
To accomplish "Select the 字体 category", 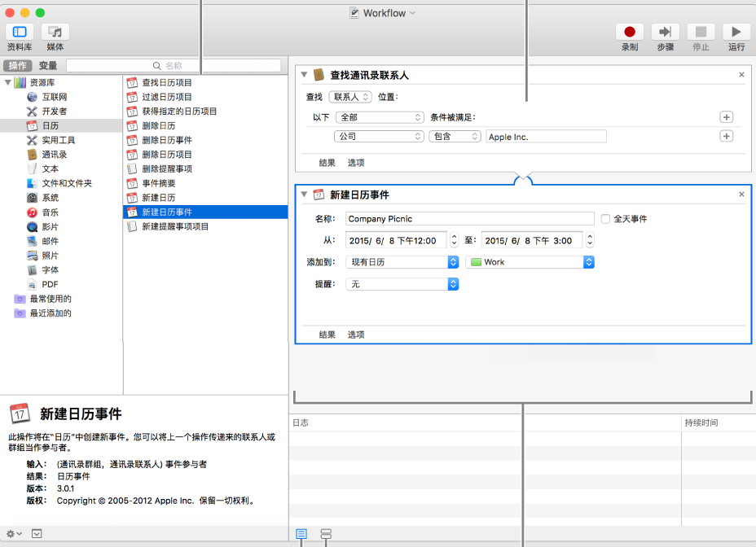I will [51, 270].
